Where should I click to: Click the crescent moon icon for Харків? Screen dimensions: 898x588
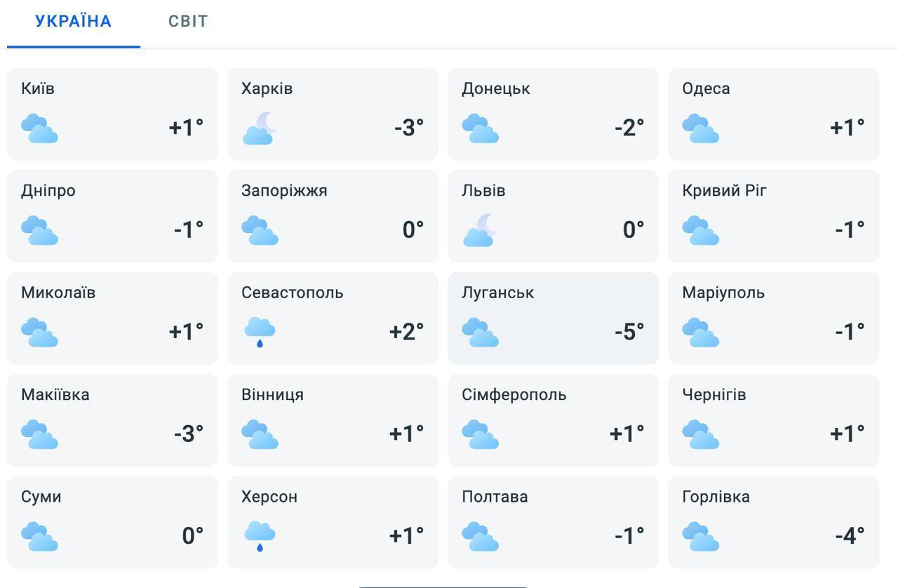260,128
